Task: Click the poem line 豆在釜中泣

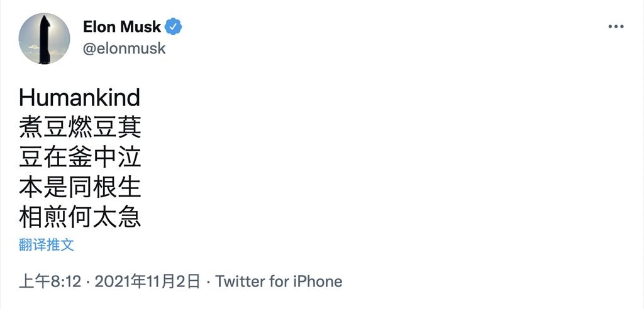Action: [x=80, y=158]
